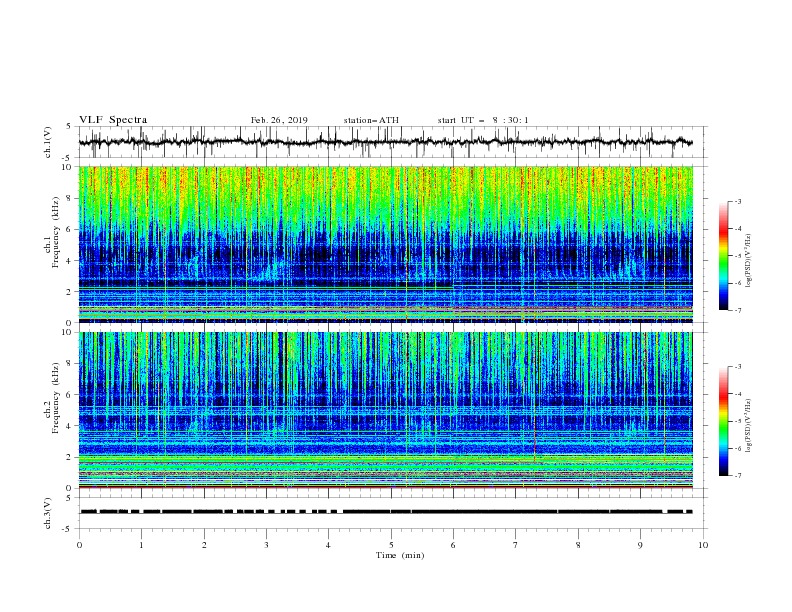The width and height of the screenshot is (792, 612).
Task: Click the '-7' tick on upper color bar
Action: coord(738,310)
